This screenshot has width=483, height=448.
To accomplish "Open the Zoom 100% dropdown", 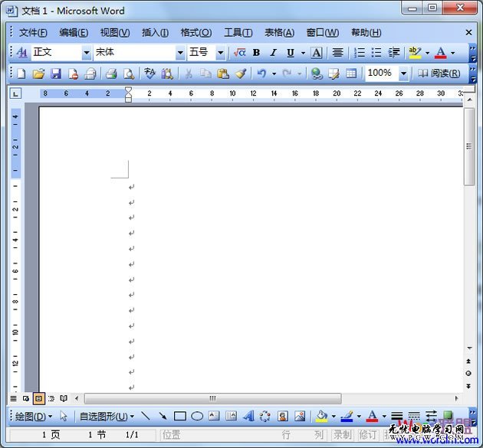I will point(403,74).
